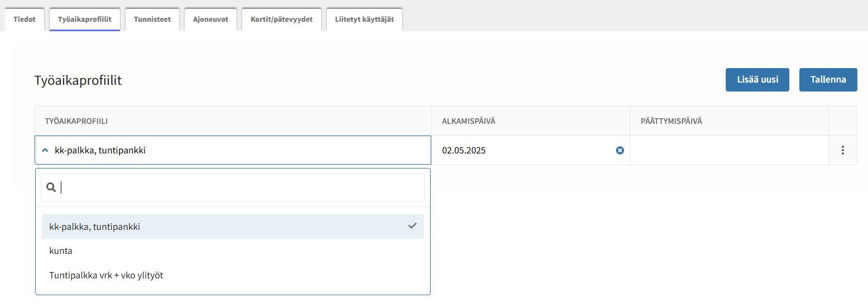Click the magnifier icon in dropdown search
Screen dimensions: 868x308
(51, 187)
